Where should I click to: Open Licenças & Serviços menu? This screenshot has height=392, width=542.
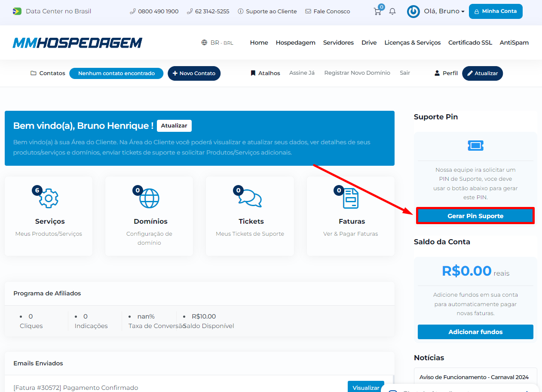click(413, 43)
